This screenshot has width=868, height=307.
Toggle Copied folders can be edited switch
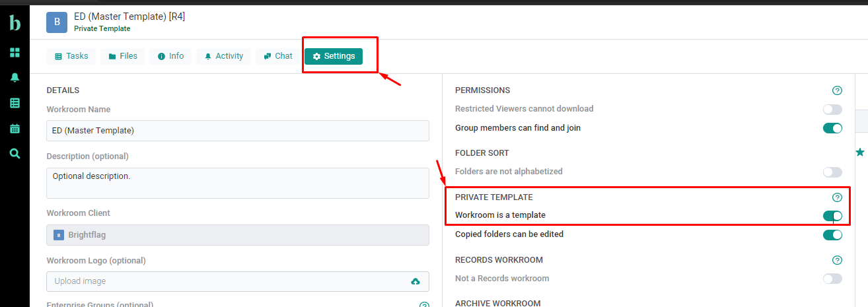click(x=832, y=234)
